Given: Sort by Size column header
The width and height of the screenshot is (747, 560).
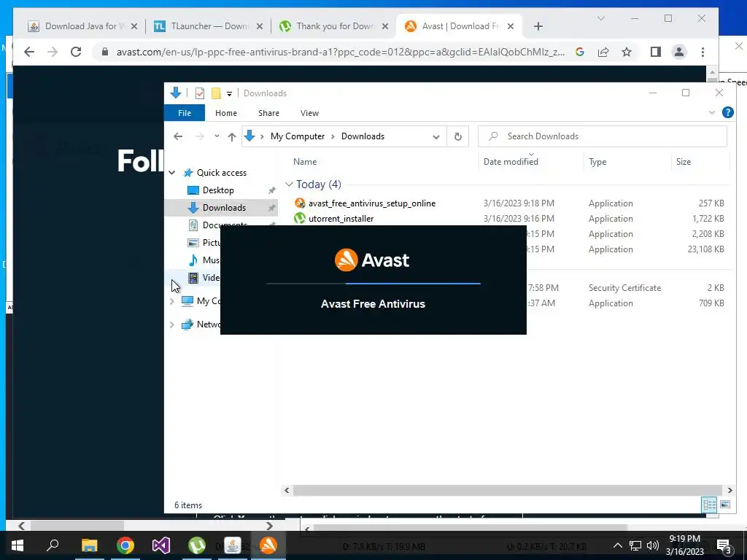Looking at the screenshot, I should (683, 161).
